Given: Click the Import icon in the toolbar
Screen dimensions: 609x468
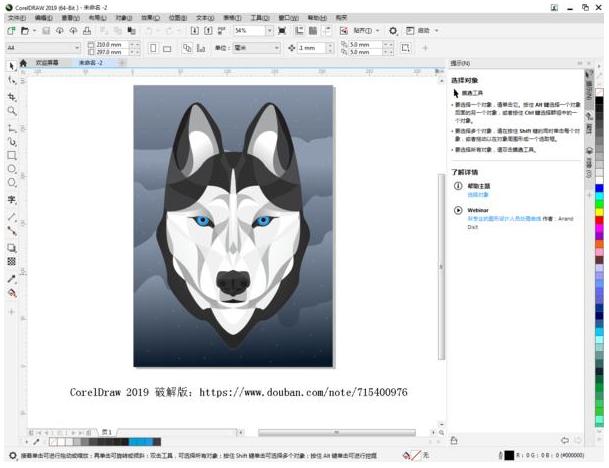Looking at the screenshot, I should (195, 31).
